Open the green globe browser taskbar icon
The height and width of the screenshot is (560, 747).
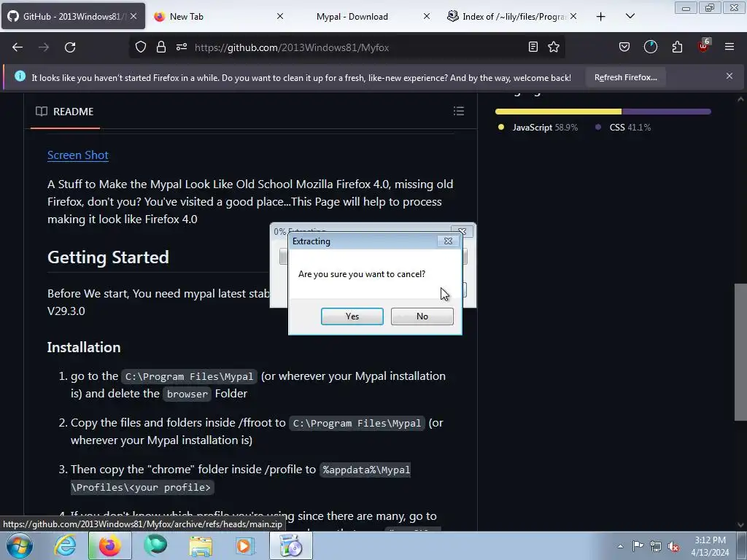pyautogui.click(x=155, y=545)
